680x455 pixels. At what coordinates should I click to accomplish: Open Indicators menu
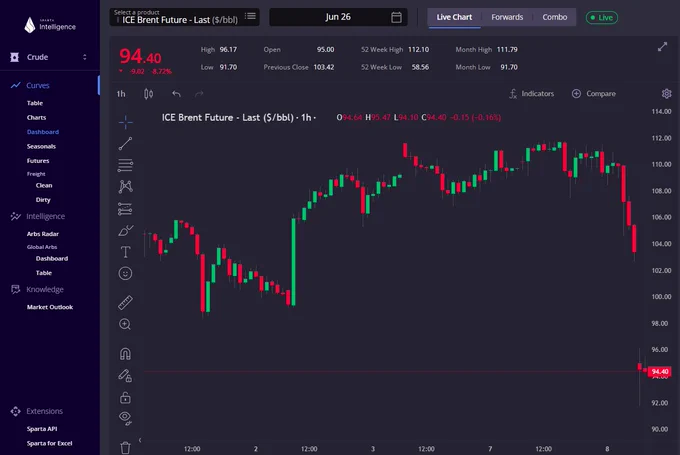click(x=532, y=94)
